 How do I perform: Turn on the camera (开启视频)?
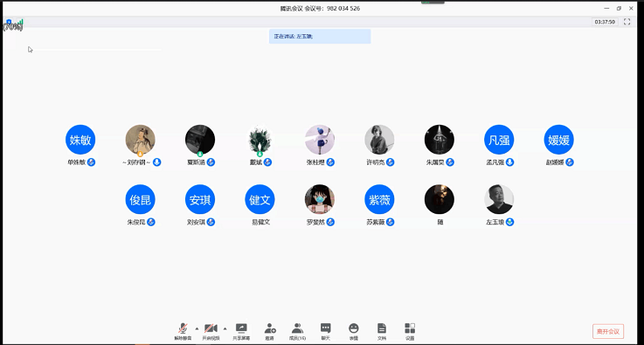[211, 331]
